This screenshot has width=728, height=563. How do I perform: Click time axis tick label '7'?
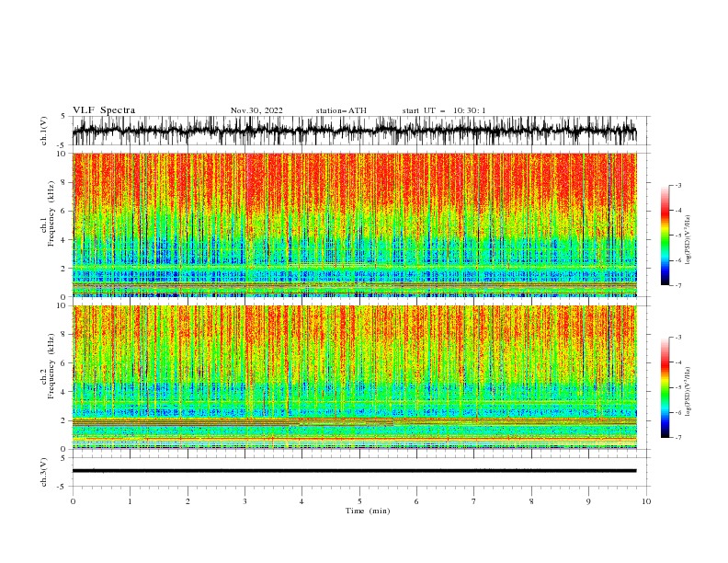(474, 501)
